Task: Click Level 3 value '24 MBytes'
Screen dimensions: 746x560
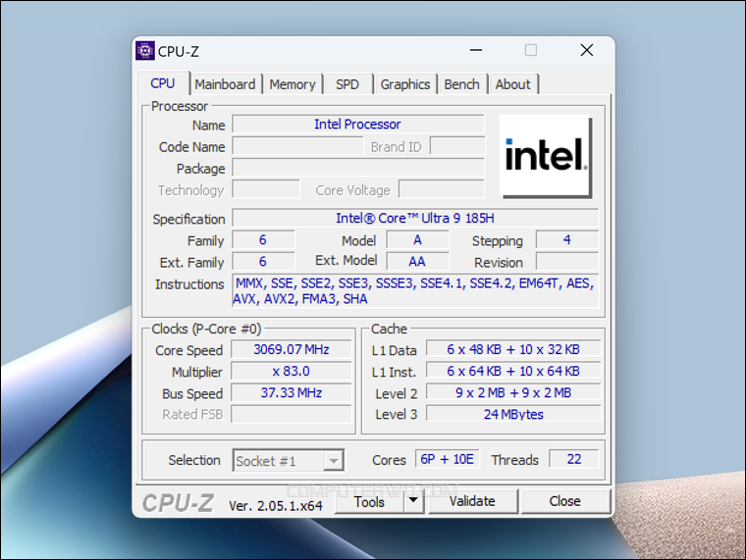Action: point(513,415)
